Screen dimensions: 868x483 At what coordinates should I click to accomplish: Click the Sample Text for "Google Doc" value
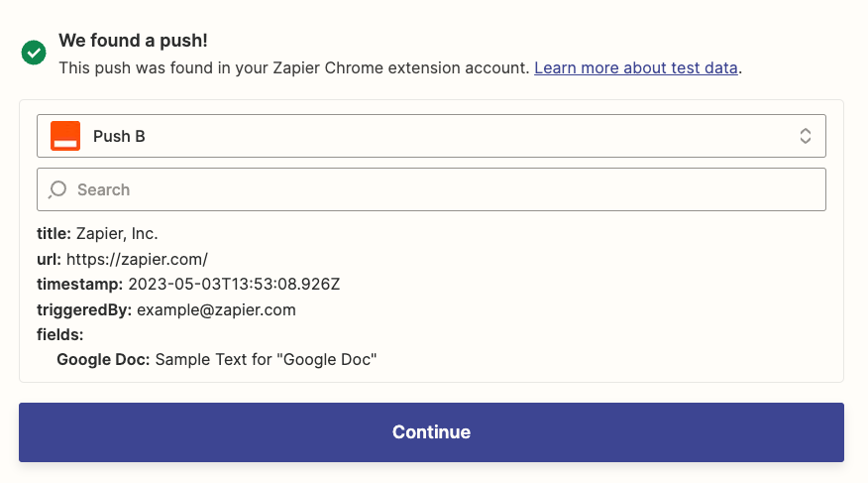point(267,359)
